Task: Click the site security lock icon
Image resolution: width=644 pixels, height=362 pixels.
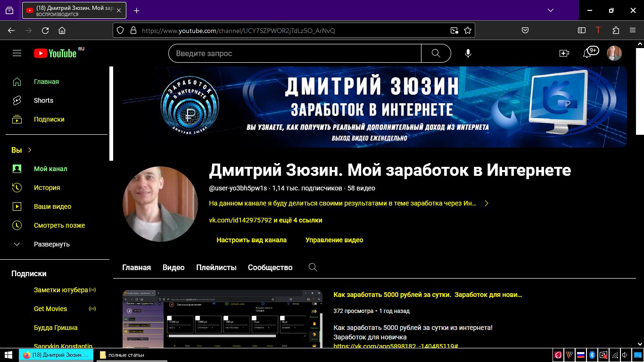Action: 133,30
